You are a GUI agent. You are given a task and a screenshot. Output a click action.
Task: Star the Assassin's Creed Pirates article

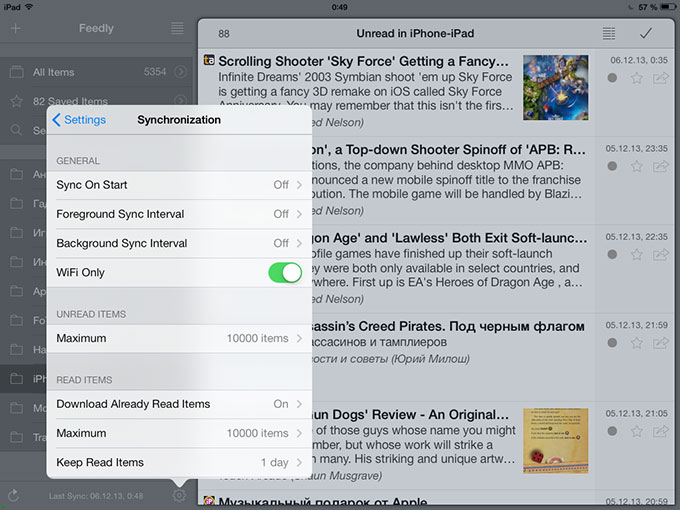coord(636,343)
